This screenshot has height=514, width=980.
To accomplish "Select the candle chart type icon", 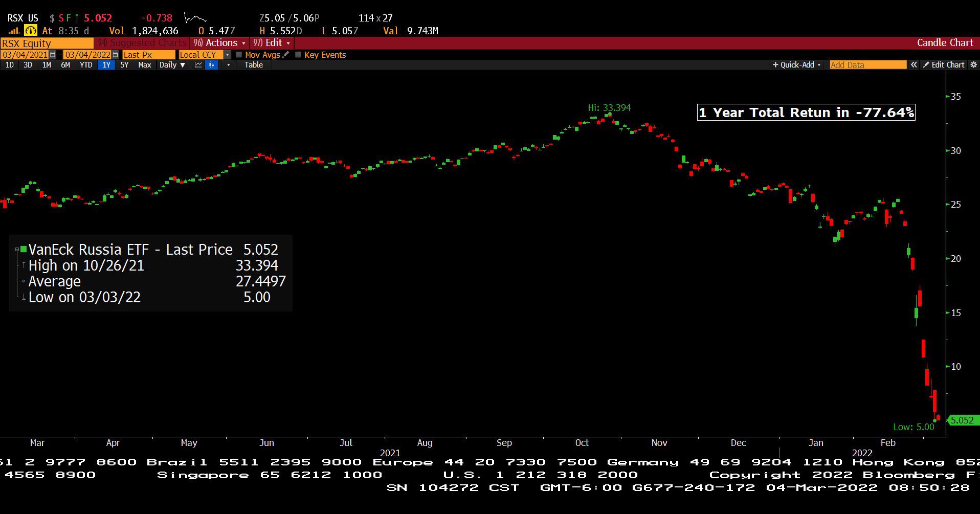I will click(x=212, y=65).
